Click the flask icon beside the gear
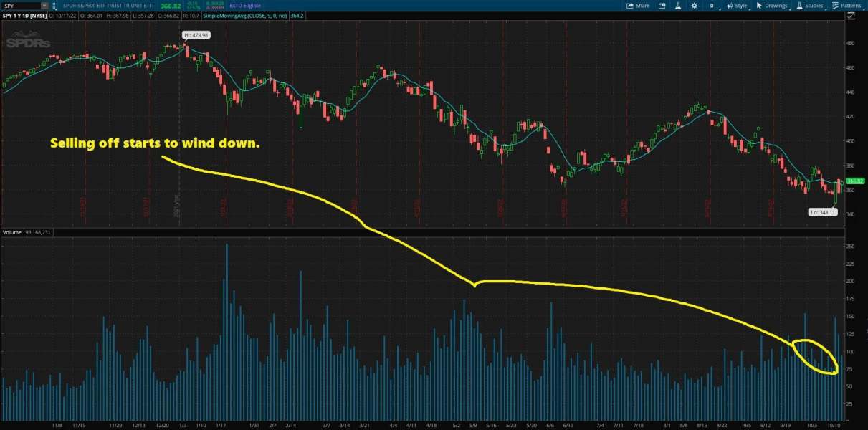868x430 pixels. (677, 6)
